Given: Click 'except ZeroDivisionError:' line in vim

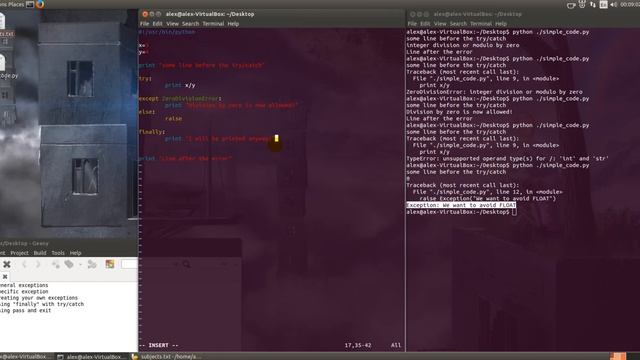Looking at the screenshot, I should click(x=180, y=98).
